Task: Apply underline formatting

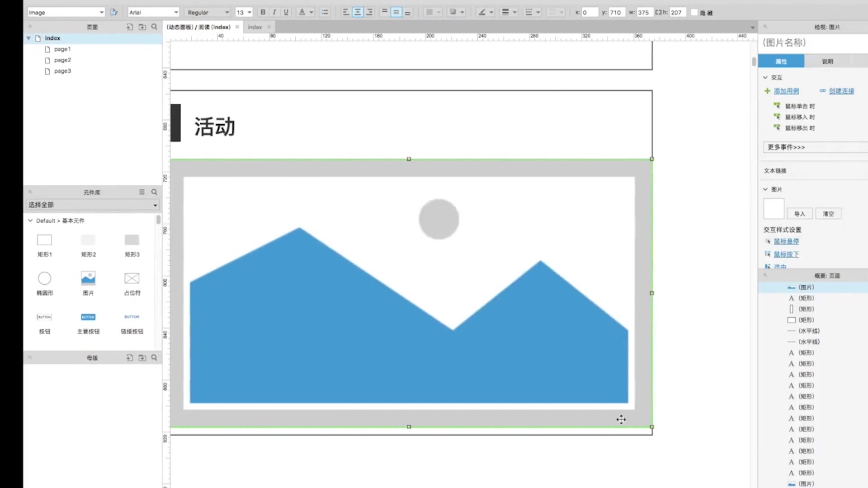Action: [286, 12]
